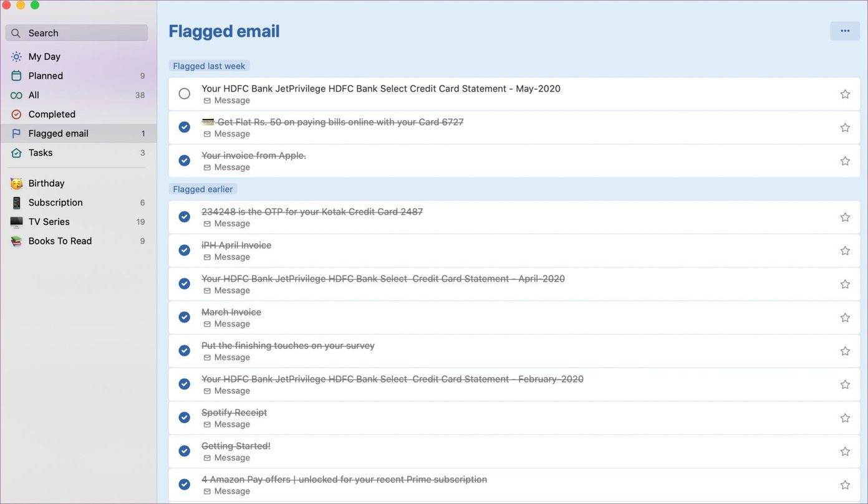Open the Subscription list
The width and height of the screenshot is (868, 504).
coord(78,202)
